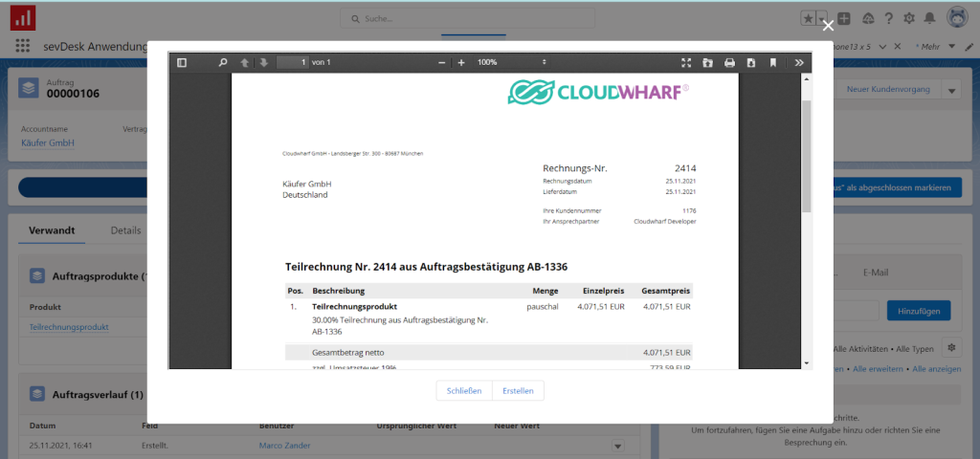Zoom in on the PDF preview
This screenshot has width=980, height=459.
click(x=461, y=63)
